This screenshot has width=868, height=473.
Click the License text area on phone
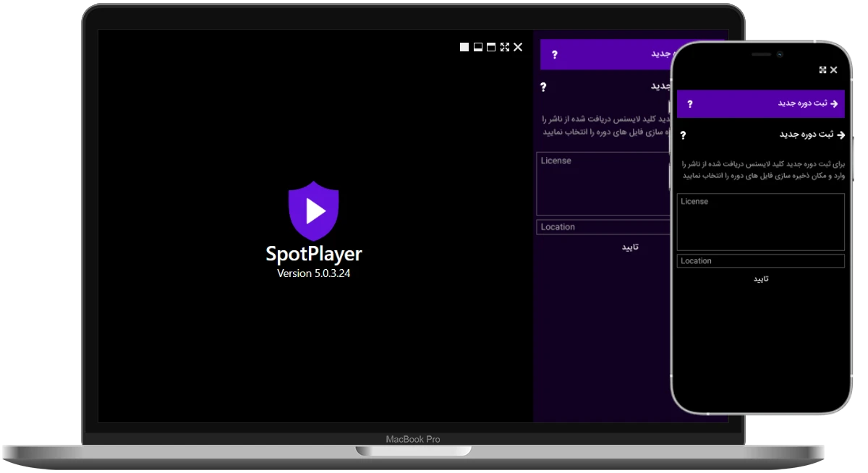click(761, 222)
